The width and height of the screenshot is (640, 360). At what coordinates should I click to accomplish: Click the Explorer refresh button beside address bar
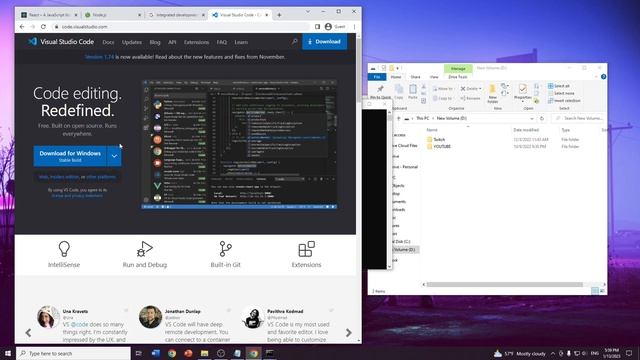pos(542,118)
